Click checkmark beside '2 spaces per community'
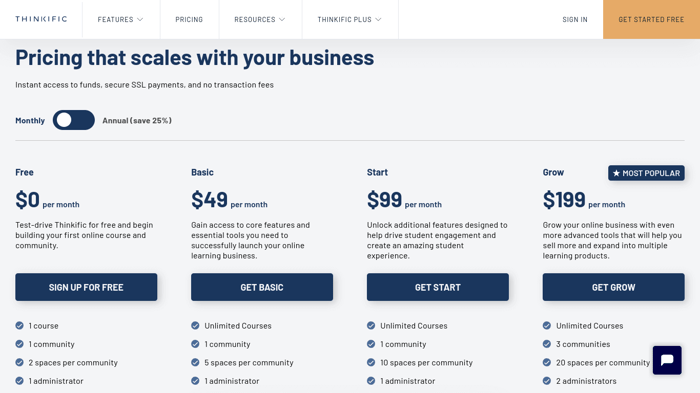 pyautogui.click(x=19, y=362)
